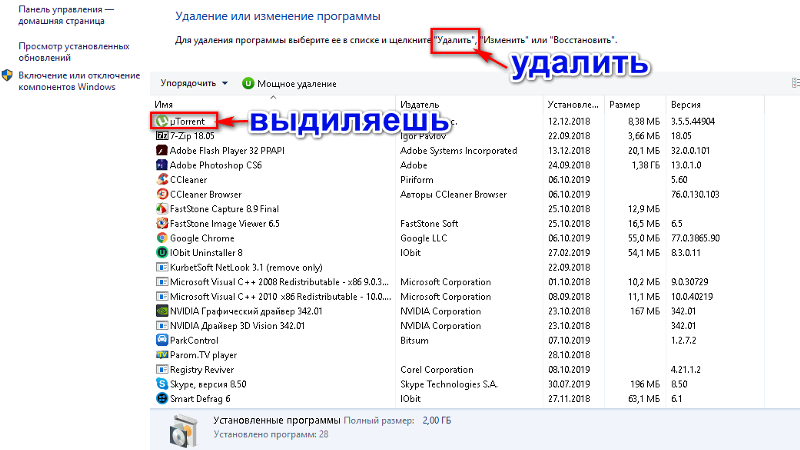Image resolution: width=800 pixels, height=450 pixels.
Task: Click the installed programs box icon
Action: point(184,430)
